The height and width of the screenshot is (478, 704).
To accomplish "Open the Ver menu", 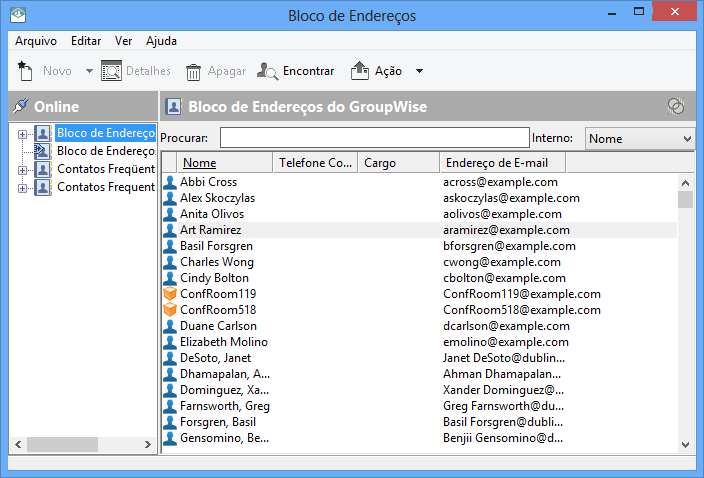I will click(x=123, y=41).
